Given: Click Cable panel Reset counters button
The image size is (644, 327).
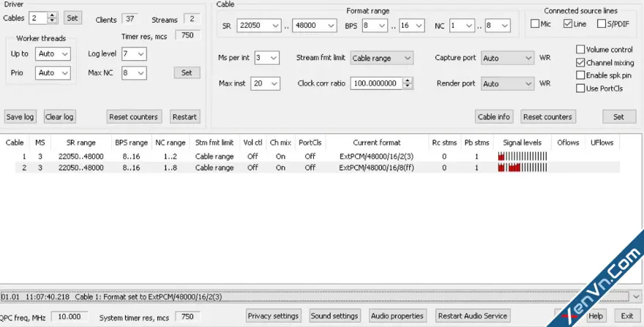Looking at the screenshot, I should pos(548,116).
